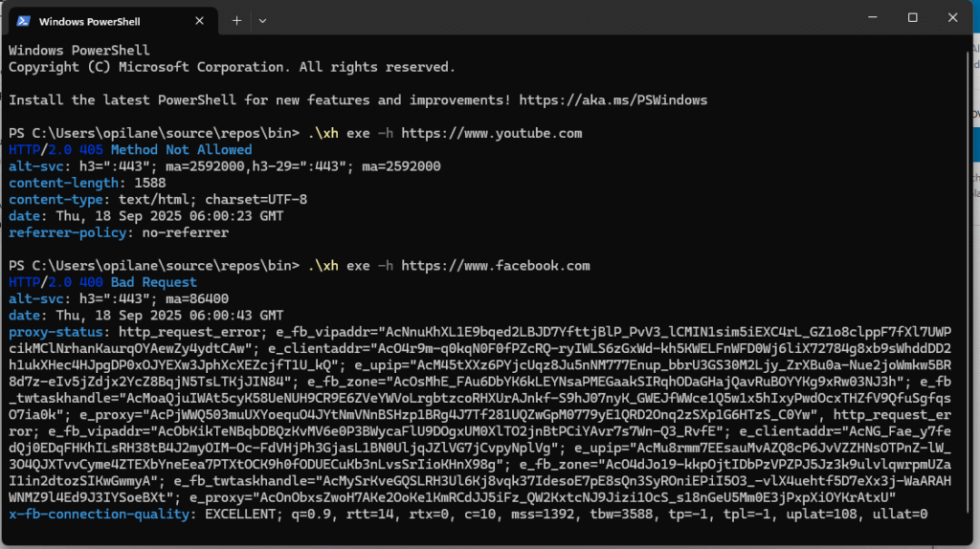Click the Copyright Microsoft Corporation line
The image size is (980, 549).
pos(232,67)
